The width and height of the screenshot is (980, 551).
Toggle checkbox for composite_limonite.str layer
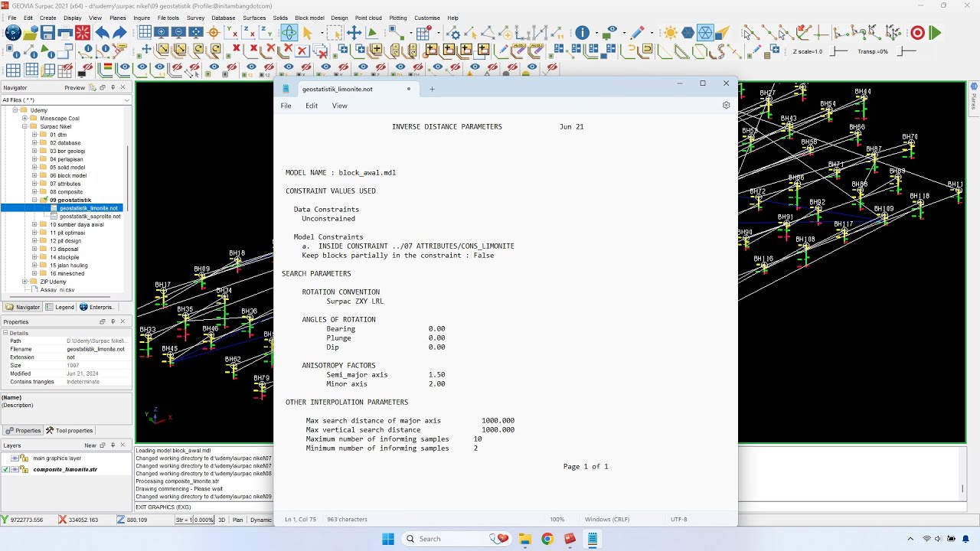pyautogui.click(x=6, y=469)
